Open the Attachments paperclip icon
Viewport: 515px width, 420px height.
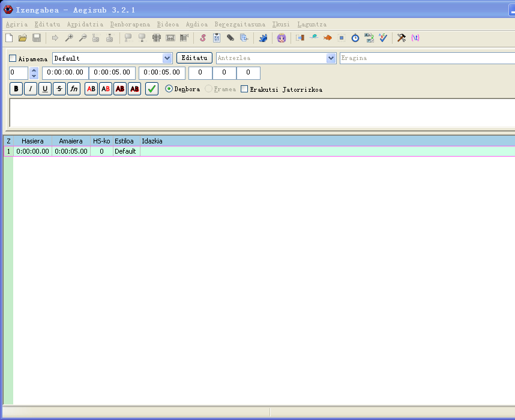click(230, 38)
